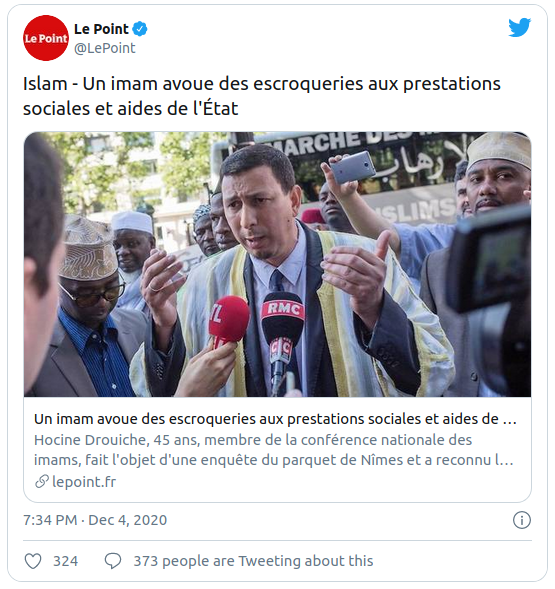This screenshot has height=589, width=555.
Task: Open '373 people are Tweeting about this'
Action: click(253, 561)
